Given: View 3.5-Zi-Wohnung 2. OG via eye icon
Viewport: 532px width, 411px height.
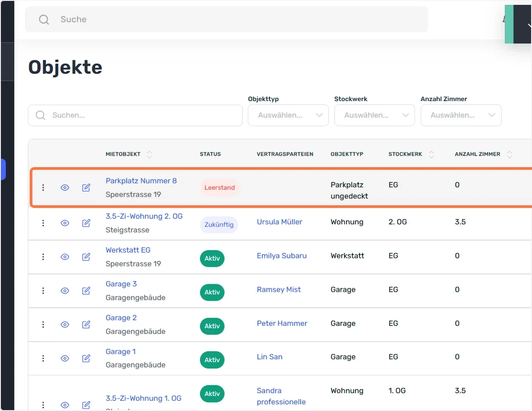Looking at the screenshot, I should (65, 223).
